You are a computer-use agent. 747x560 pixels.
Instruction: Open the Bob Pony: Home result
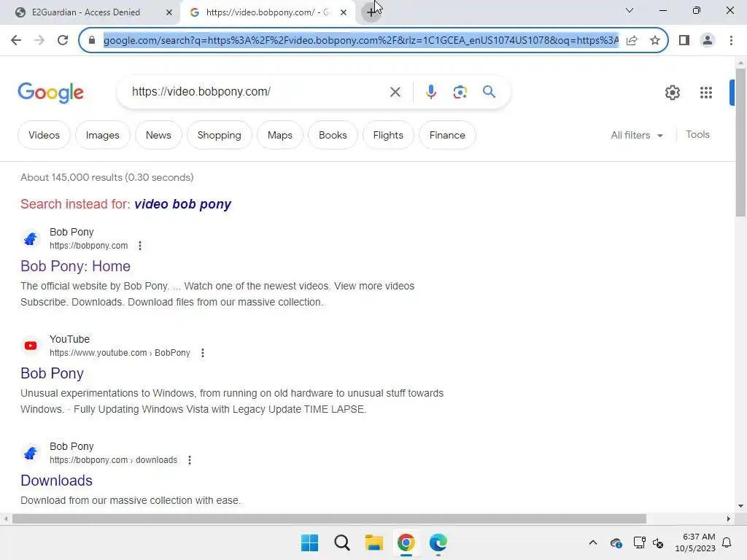[x=75, y=266]
